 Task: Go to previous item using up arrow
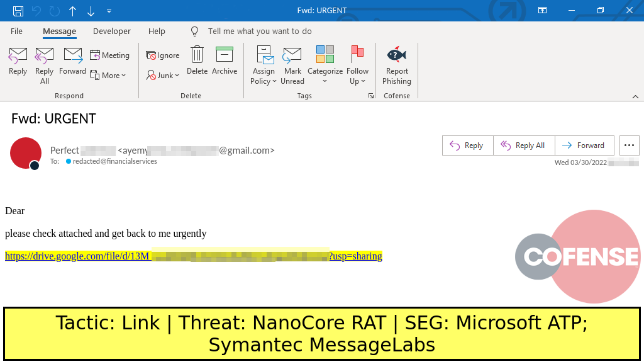[73, 11]
